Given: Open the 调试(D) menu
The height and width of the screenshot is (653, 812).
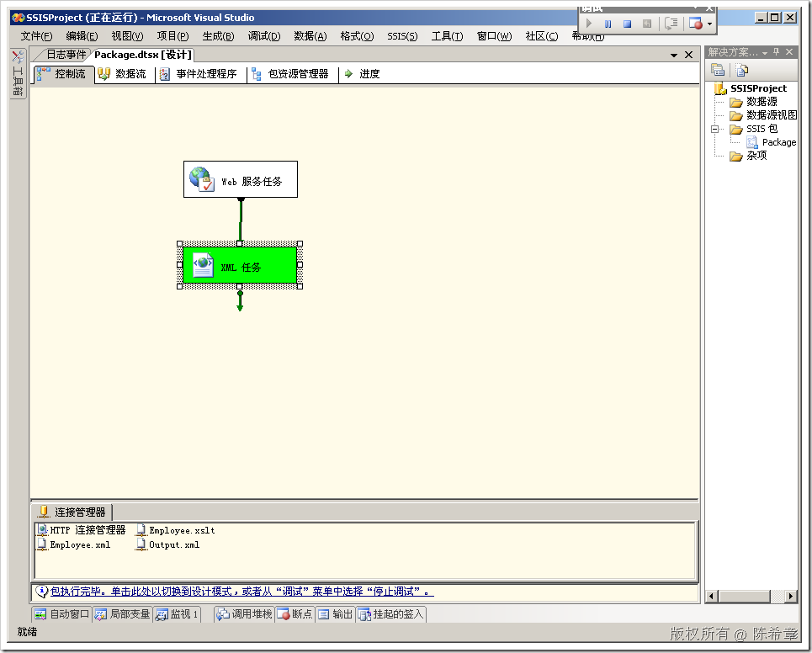Looking at the screenshot, I should (264, 36).
